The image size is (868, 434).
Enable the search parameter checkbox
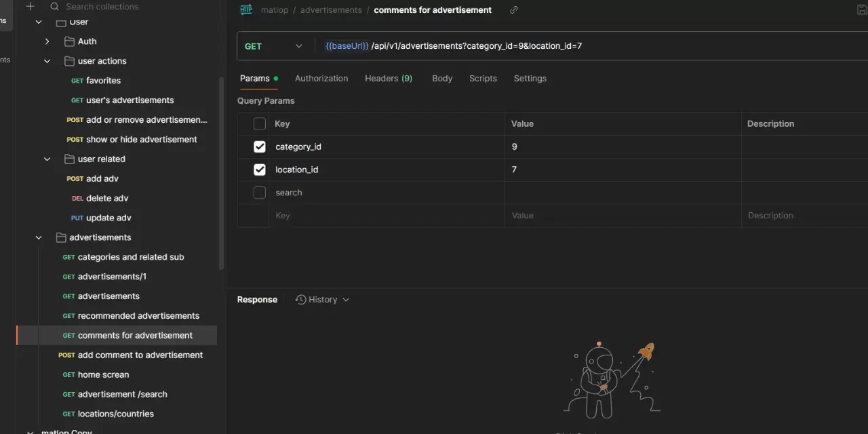click(260, 193)
